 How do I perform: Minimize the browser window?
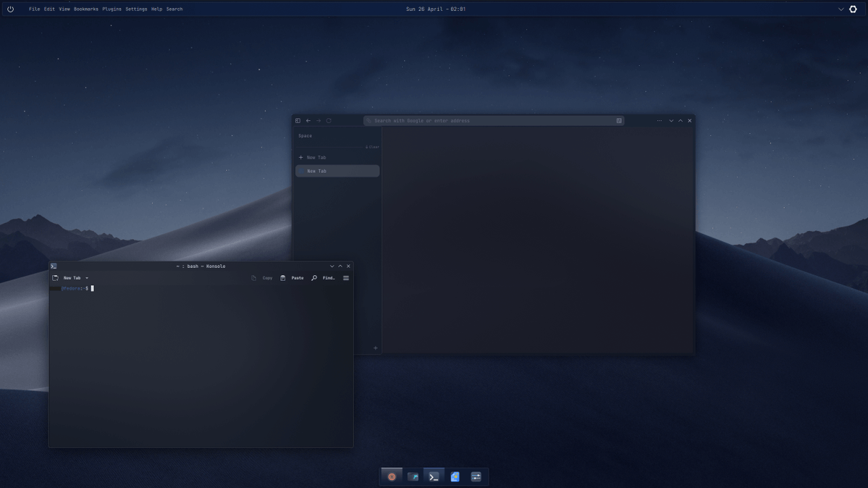pos(672,121)
